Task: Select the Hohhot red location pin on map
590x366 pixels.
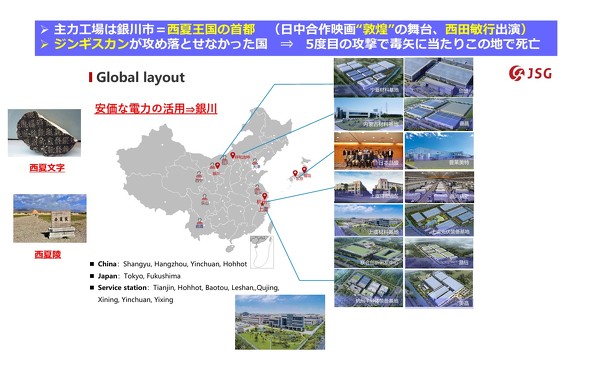Action: tap(233, 155)
